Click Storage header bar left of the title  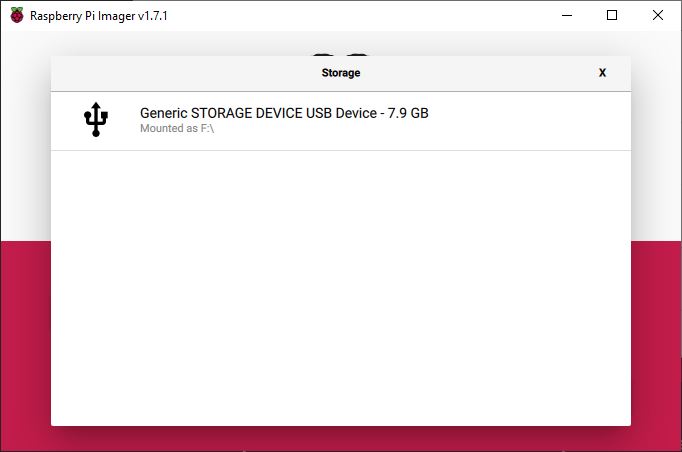pyautogui.click(x=183, y=73)
